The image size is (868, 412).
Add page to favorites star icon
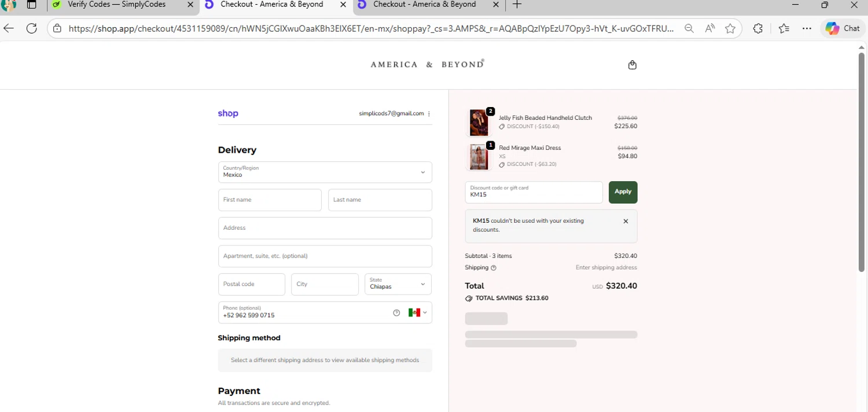pyautogui.click(x=730, y=28)
